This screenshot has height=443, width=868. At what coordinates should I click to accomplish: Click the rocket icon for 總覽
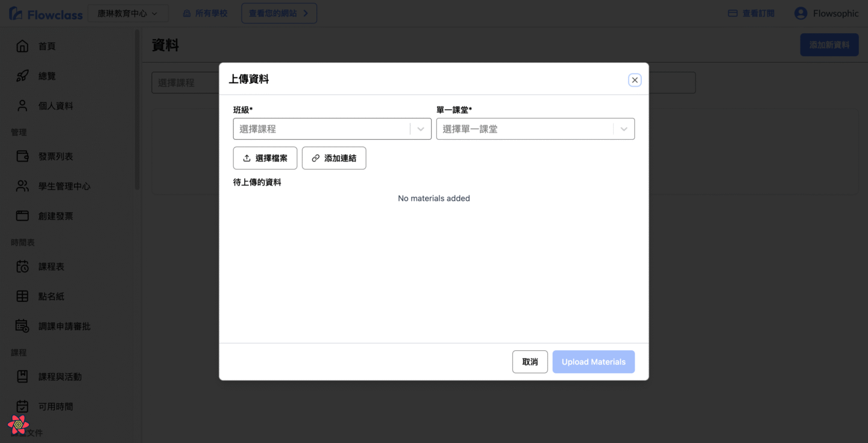pyautogui.click(x=22, y=76)
